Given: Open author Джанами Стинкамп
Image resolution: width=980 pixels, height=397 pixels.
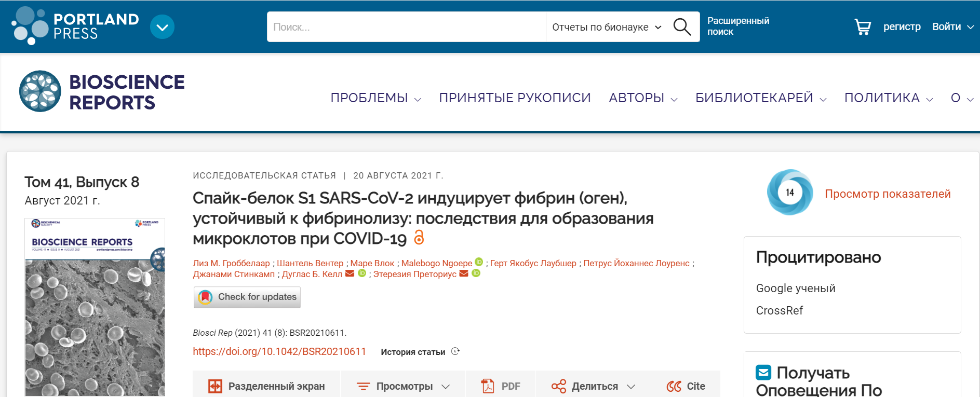Looking at the screenshot, I should click(234, 274).
